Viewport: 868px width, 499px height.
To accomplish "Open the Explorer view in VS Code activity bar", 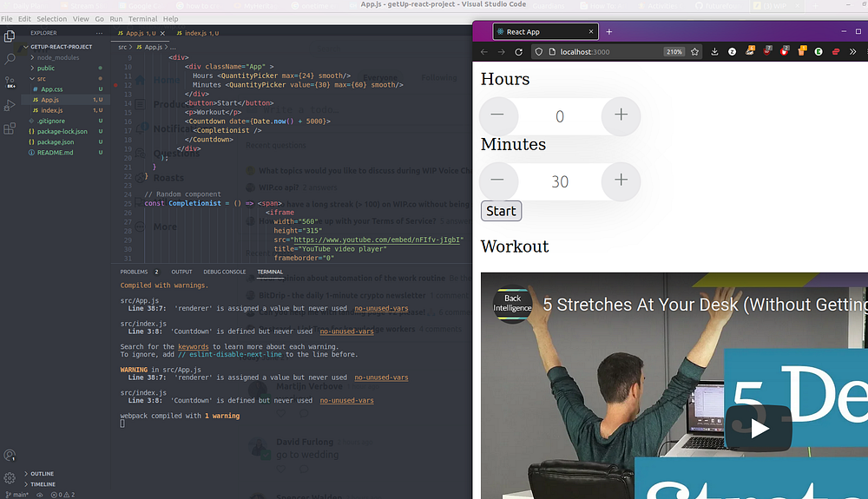I will click(x=10, y=36).
